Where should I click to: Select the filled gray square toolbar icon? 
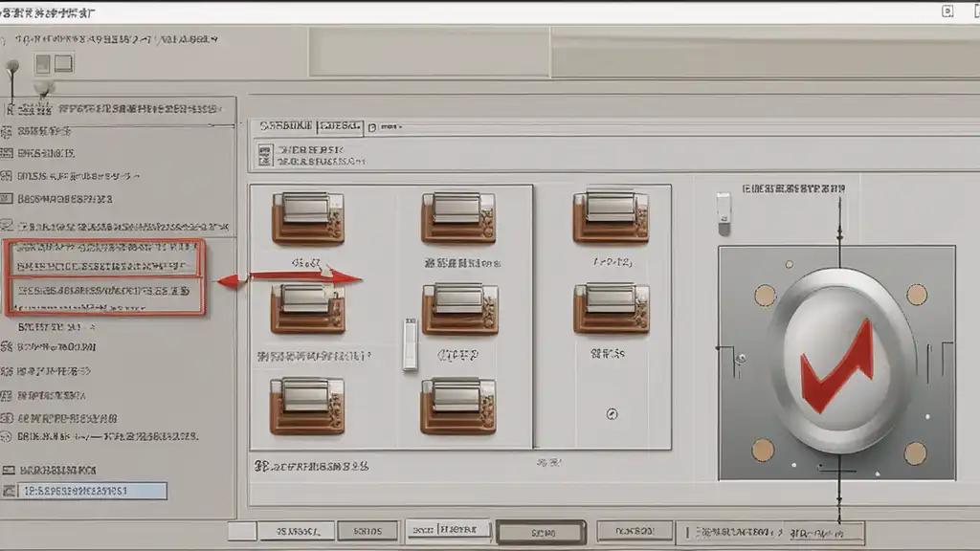[x=42, y=64]
